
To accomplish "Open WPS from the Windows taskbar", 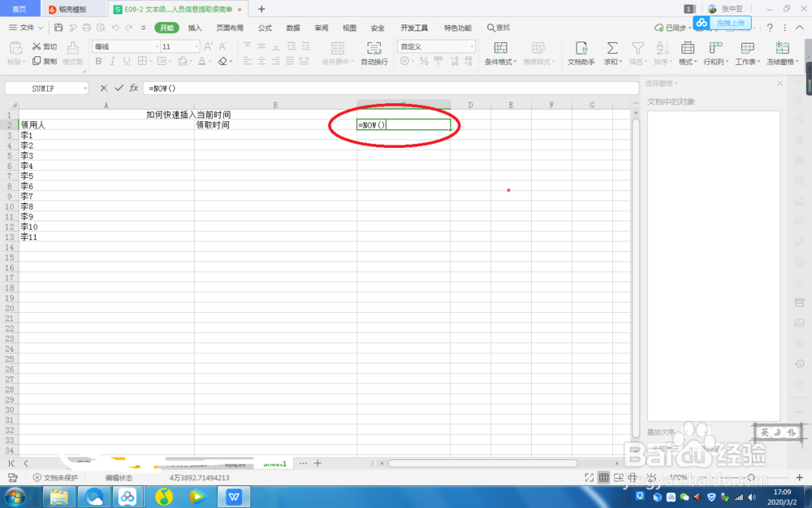I will (234, 497).
